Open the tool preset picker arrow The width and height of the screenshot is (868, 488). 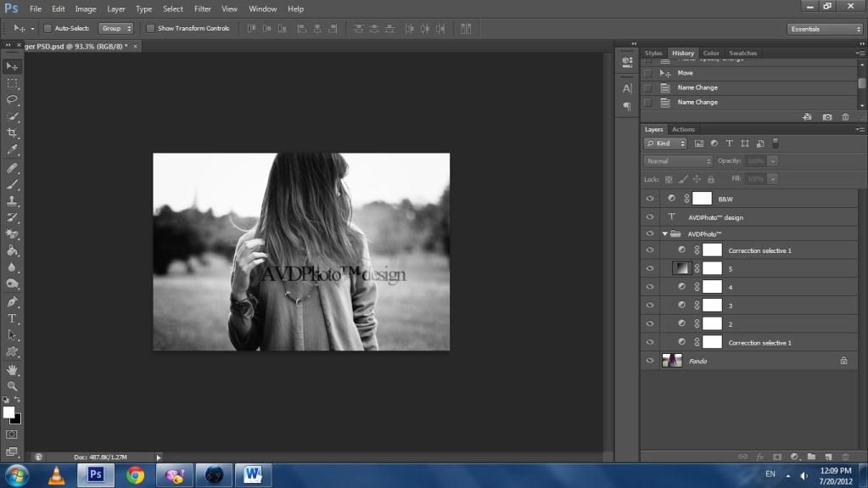coord(32,29)
